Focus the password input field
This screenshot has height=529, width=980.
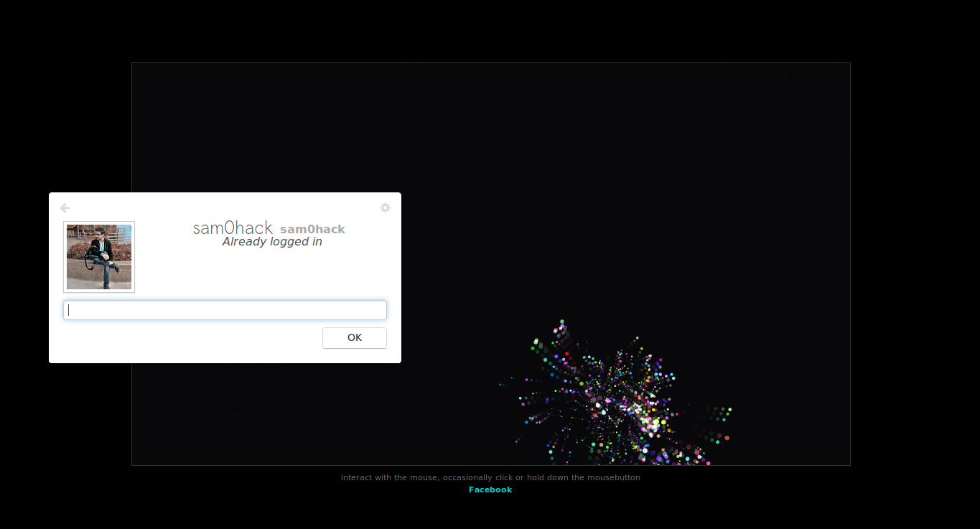225,310
